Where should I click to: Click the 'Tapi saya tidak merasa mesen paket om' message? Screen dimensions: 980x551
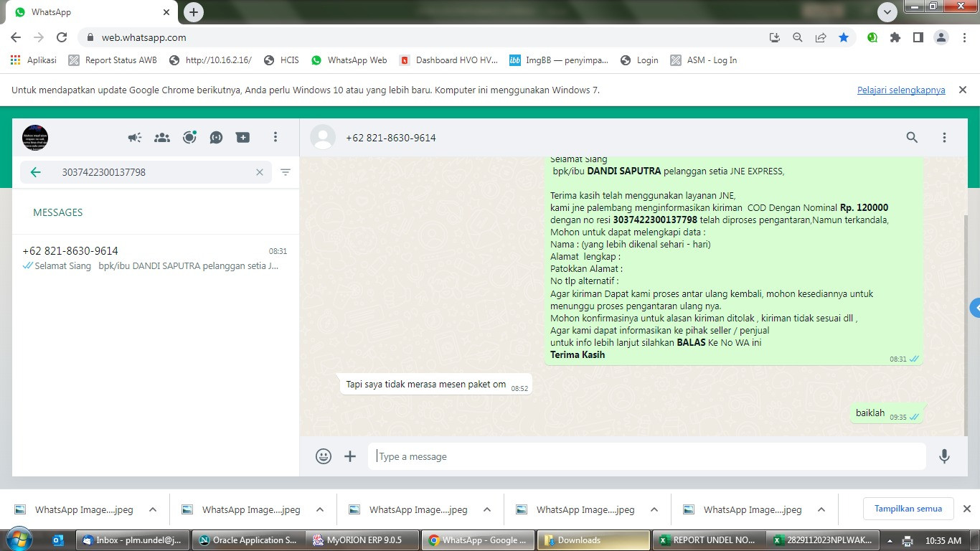click(x=435, y=385)
